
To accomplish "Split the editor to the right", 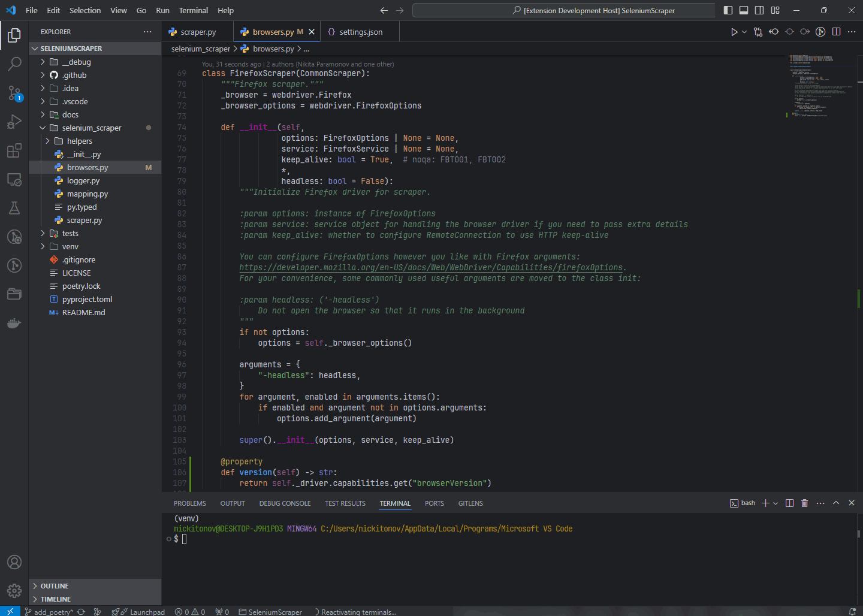I will pos(836,32).
